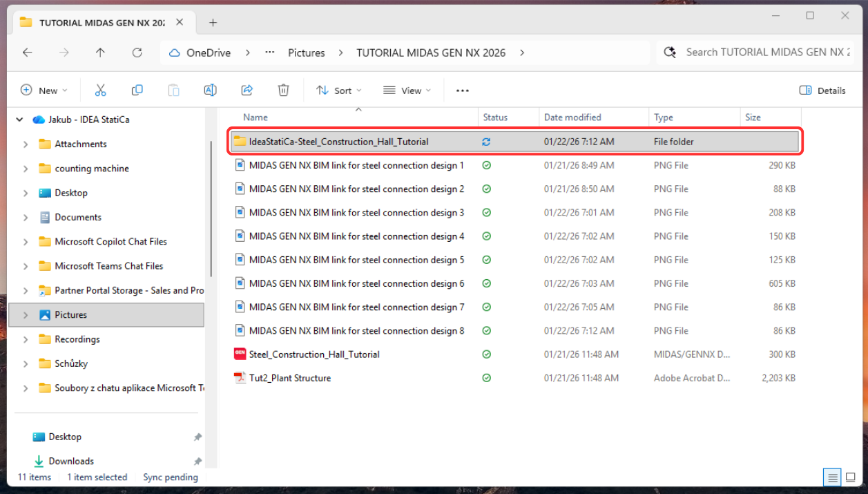Click the Pictures breadcrumb in address bar
The image size is (868, 494).
point(306,53)
